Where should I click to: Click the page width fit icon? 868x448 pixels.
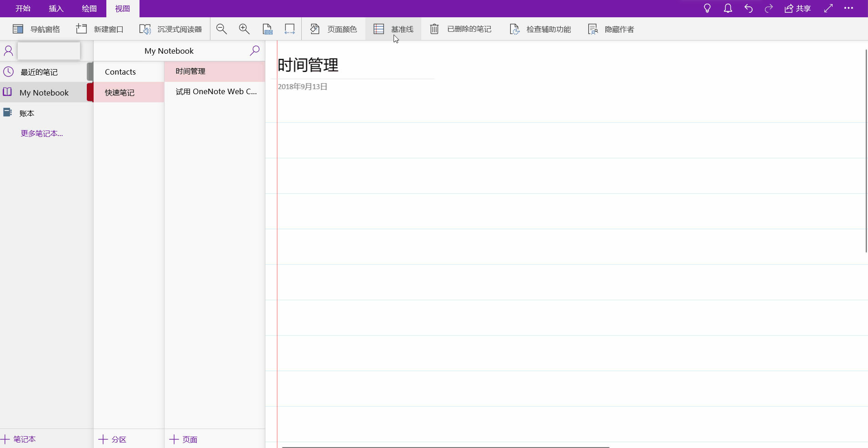click(x=290, y=29)
